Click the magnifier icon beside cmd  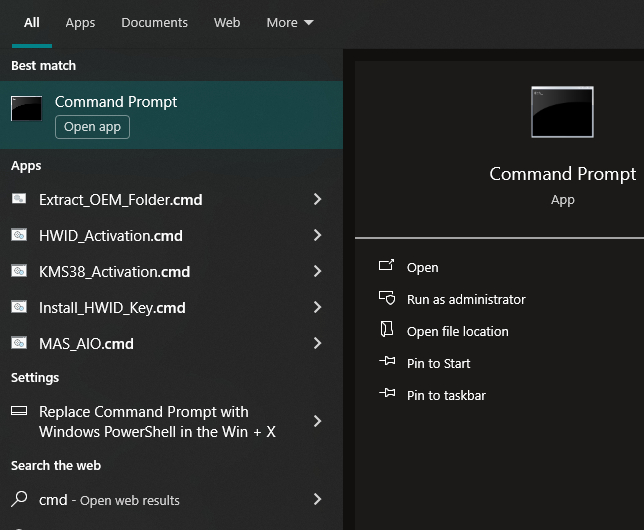tap(19, 499)
